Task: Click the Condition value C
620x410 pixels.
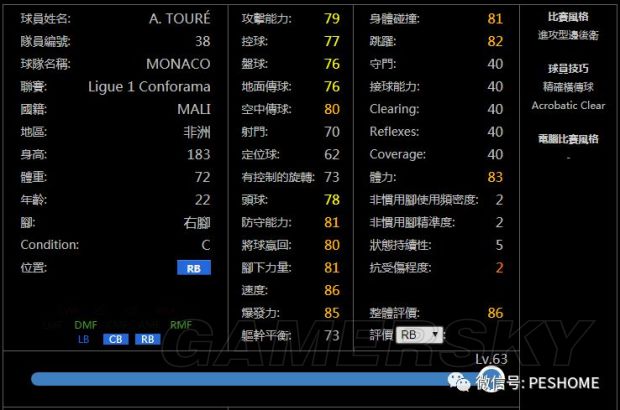Action: 206,245
